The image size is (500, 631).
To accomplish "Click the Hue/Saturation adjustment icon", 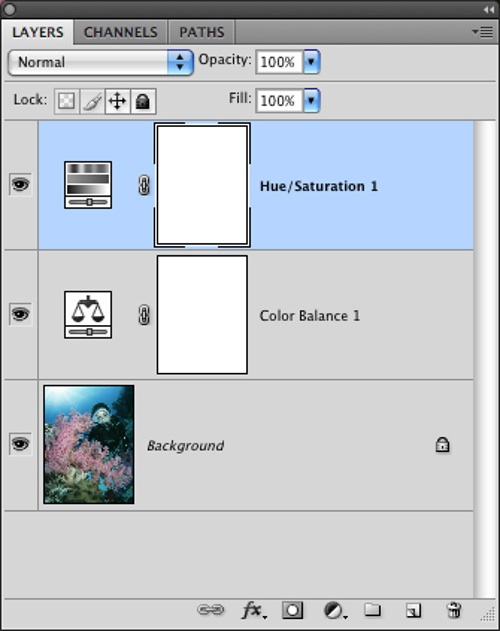I will (88, 185).
